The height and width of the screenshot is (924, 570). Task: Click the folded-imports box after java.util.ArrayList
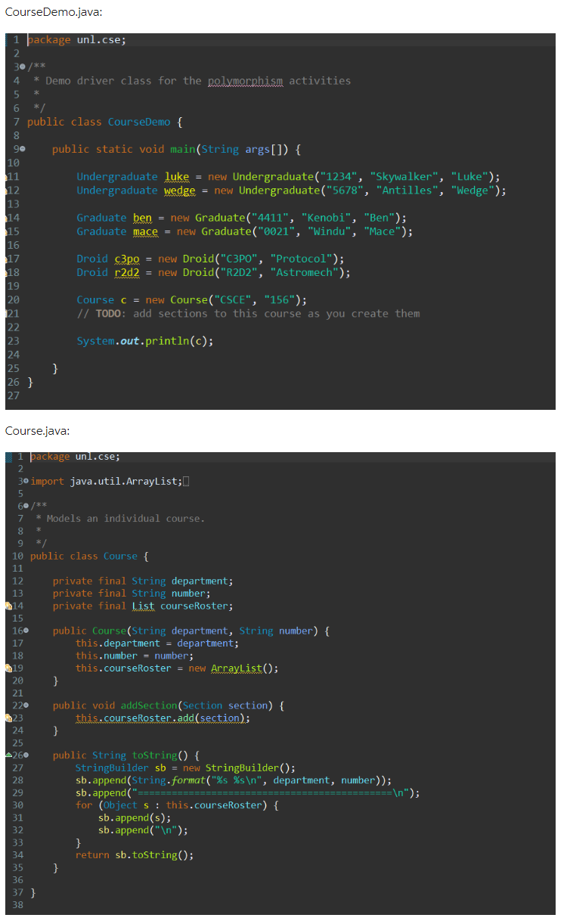(x=186, y=482)
